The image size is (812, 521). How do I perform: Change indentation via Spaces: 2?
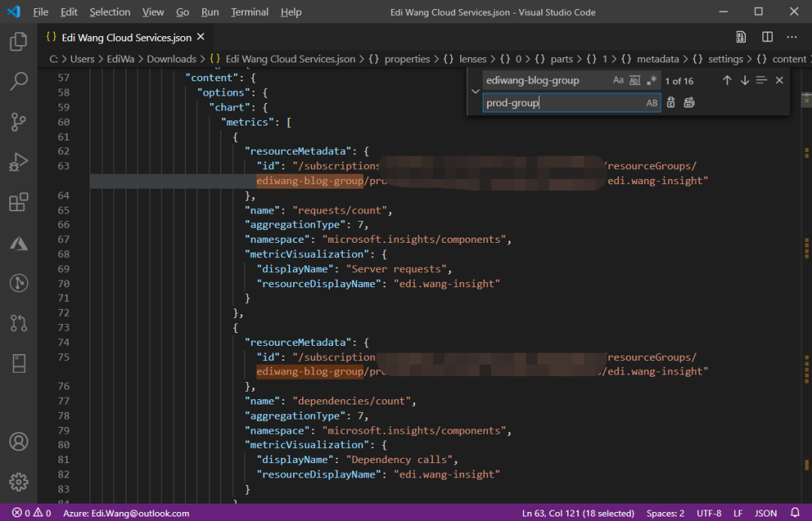click(x=665, y=513)
